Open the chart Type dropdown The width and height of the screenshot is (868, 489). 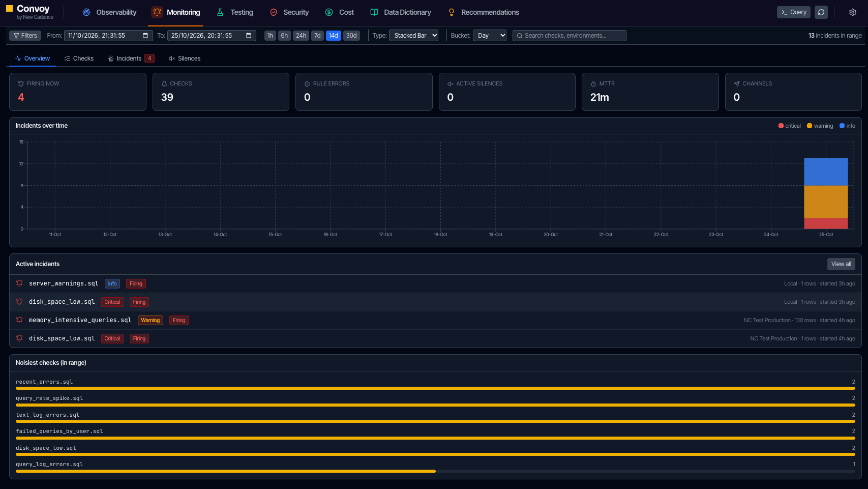pyautogui.click(x=413, y=36)
